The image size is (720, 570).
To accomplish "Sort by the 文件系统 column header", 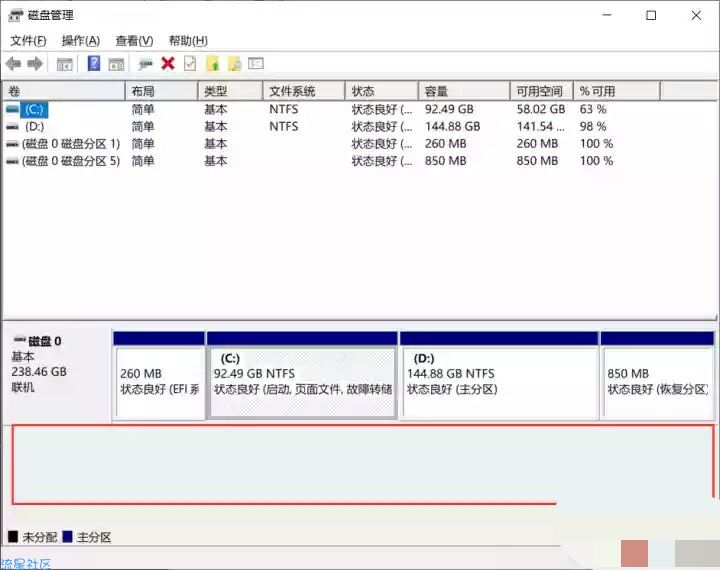I will (304, 91).
